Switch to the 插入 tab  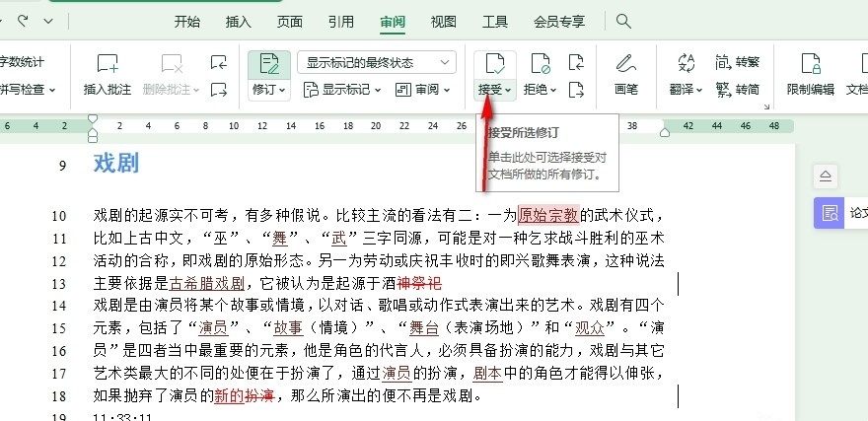(239, 22)
